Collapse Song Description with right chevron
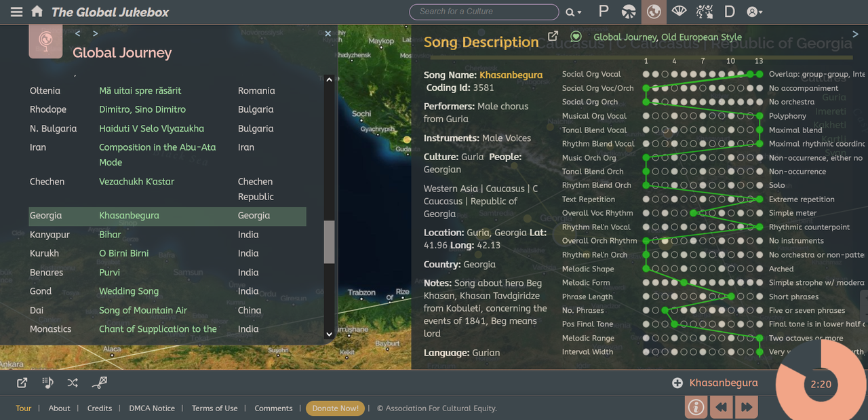The image size is (868, 420). pos(856,34)
